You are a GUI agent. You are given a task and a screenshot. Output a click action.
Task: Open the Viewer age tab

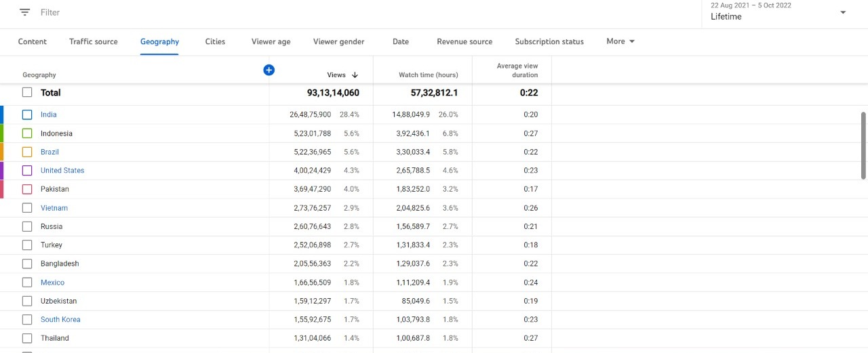click(271, 41)
